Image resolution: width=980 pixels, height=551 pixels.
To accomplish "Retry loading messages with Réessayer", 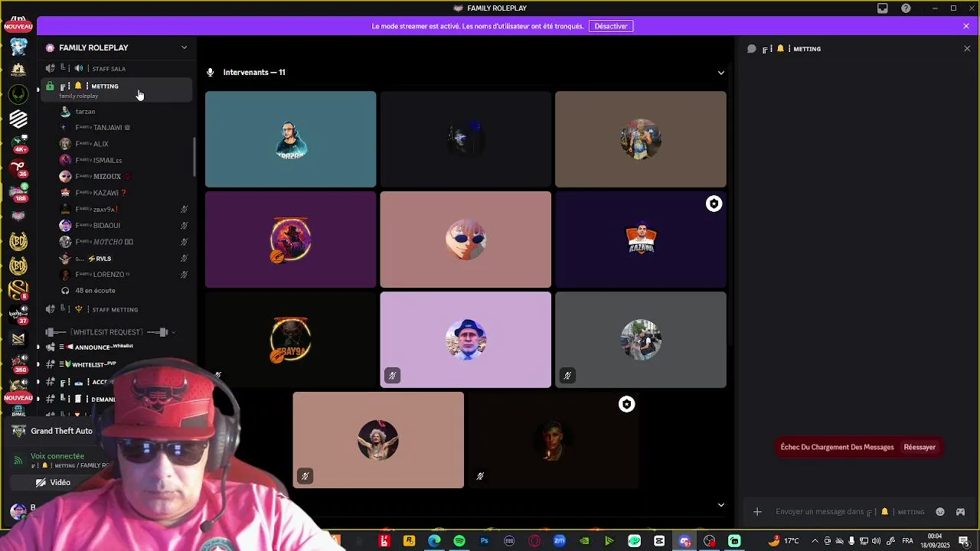I will pos(920,447).
